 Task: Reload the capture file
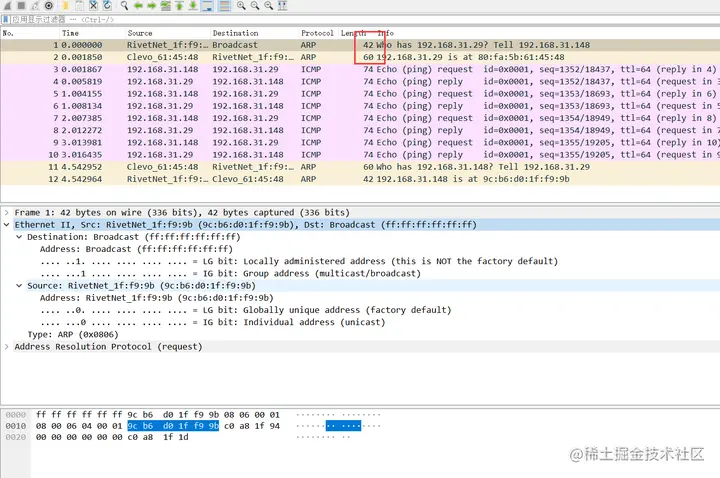pyautogui.click(x=107, y=6)
